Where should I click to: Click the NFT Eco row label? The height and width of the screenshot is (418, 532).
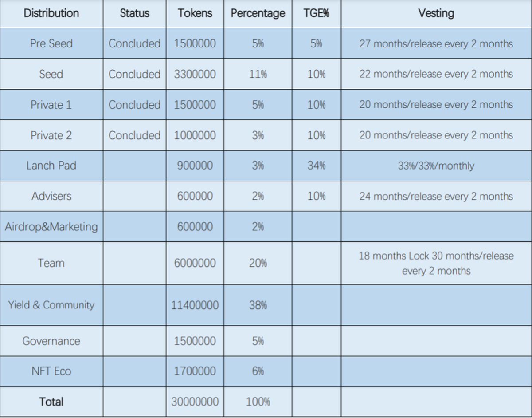pyautogui.click(x=51, y=371)
